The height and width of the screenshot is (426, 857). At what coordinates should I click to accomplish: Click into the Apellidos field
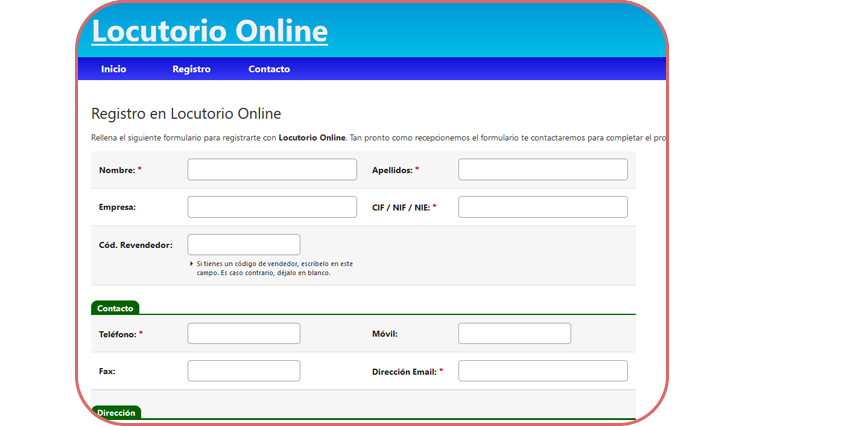point(543,170)
